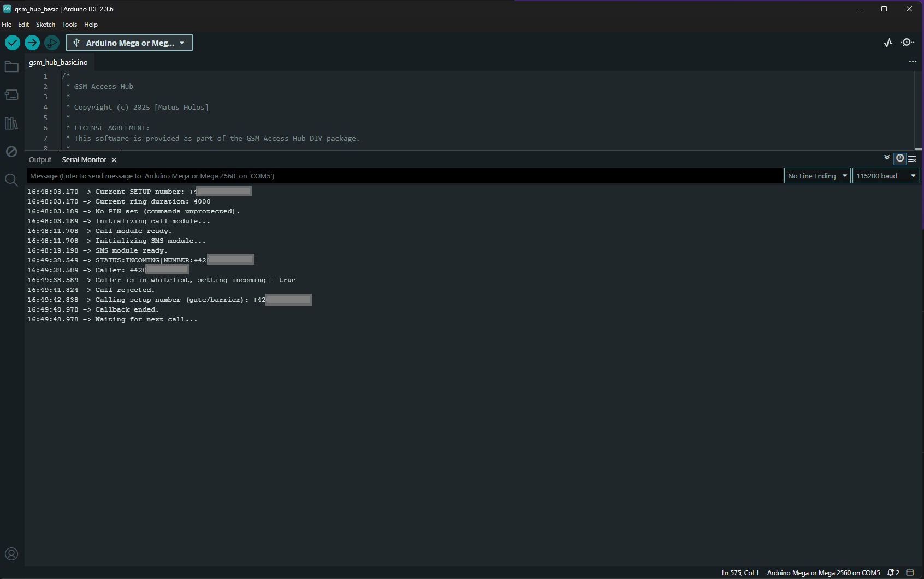Click the 'Current SETUP number' log line
924x579 pixels.
(139, 192)
